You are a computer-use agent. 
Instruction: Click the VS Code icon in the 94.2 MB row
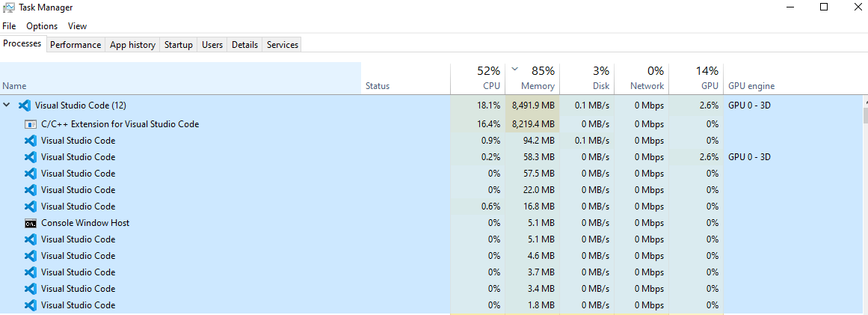(x=31, y=141)
